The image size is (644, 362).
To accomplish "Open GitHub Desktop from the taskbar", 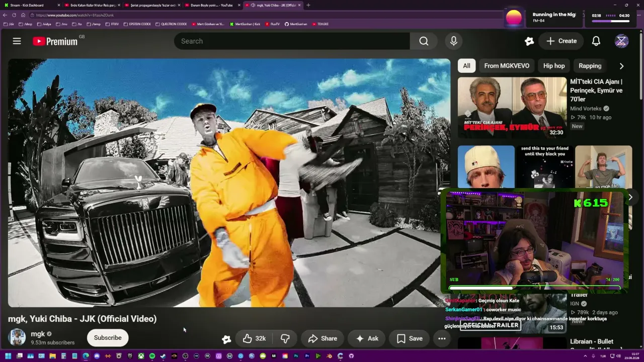I will [x=351, y=356].
